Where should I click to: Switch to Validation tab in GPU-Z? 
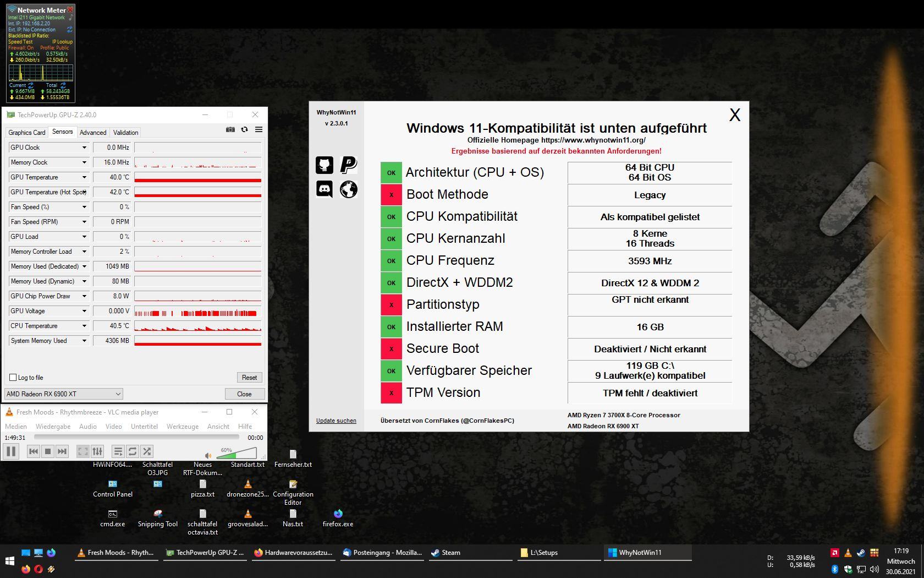pos(126,133)
